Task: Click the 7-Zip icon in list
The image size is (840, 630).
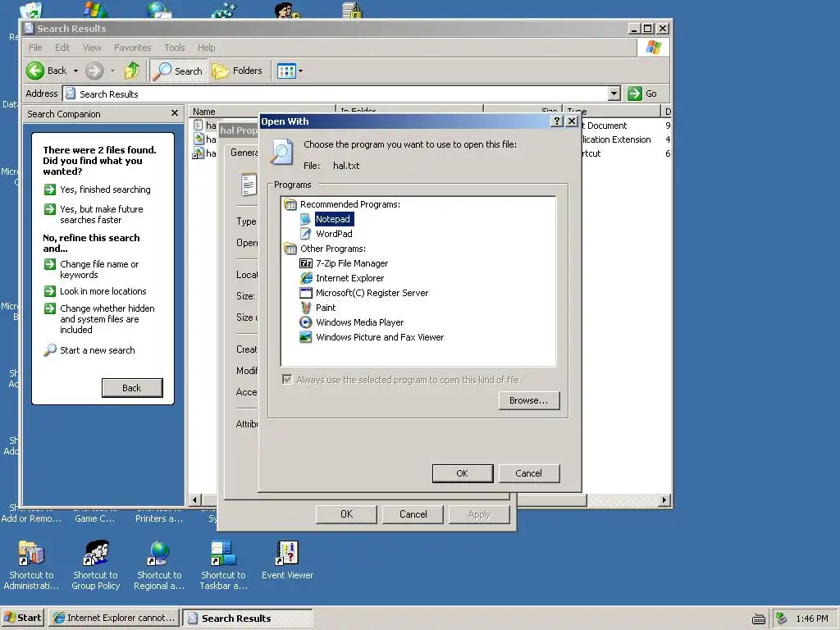Action: (305, 263)
